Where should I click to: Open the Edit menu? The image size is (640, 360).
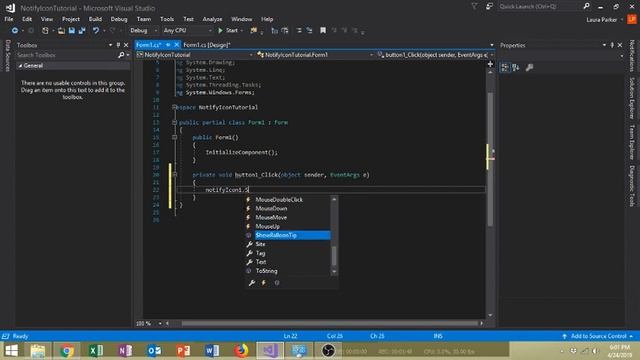[27, 19]
